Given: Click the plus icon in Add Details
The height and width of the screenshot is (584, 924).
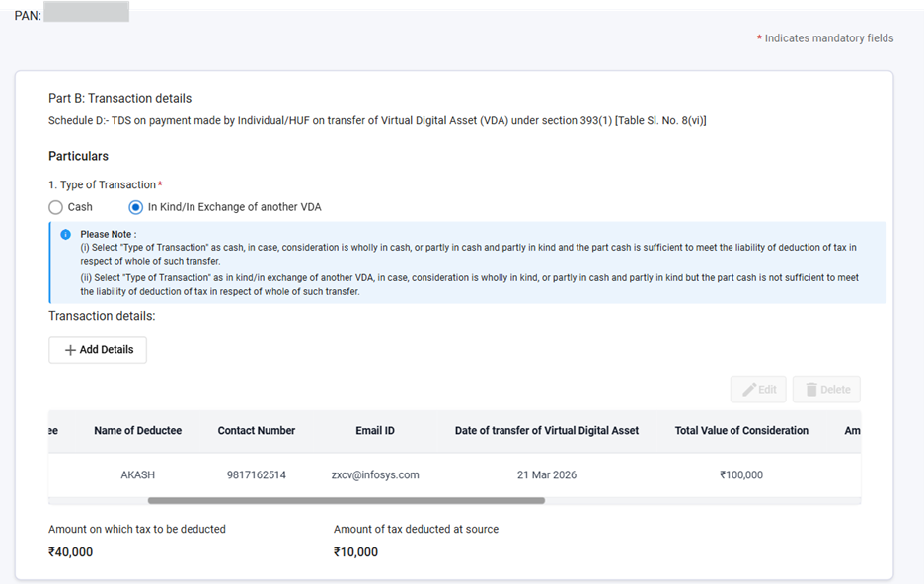Looking at the screenshot, I should [x=70, y=350].
